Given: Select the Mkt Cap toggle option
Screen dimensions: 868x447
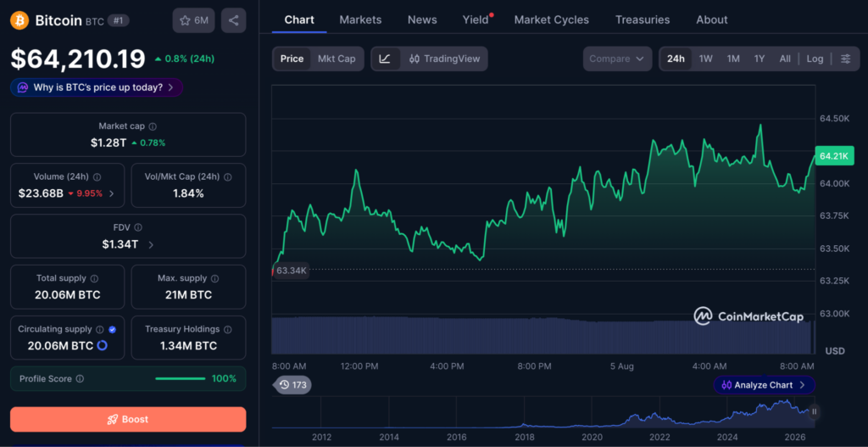Looking at the screenshot, I should pyautogui.click(x=337, y=59).
